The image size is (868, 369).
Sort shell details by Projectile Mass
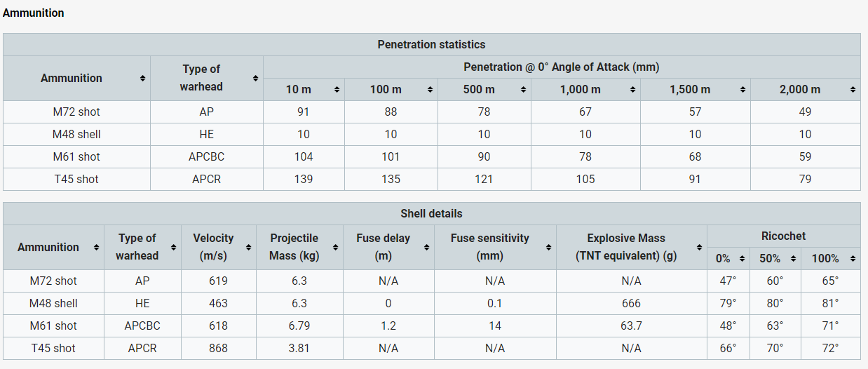pos(335,247)
